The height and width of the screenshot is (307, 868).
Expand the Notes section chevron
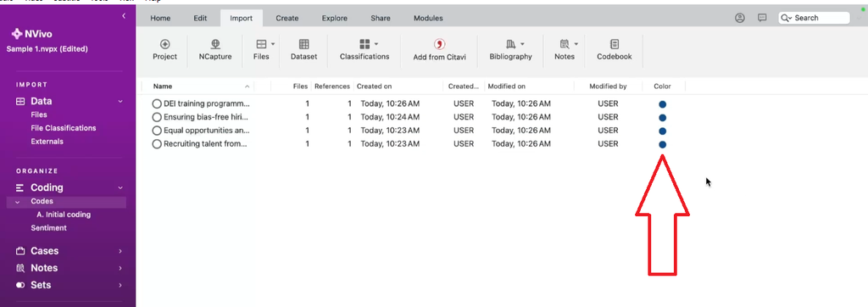pyautogui.click(x=120, y=269)
